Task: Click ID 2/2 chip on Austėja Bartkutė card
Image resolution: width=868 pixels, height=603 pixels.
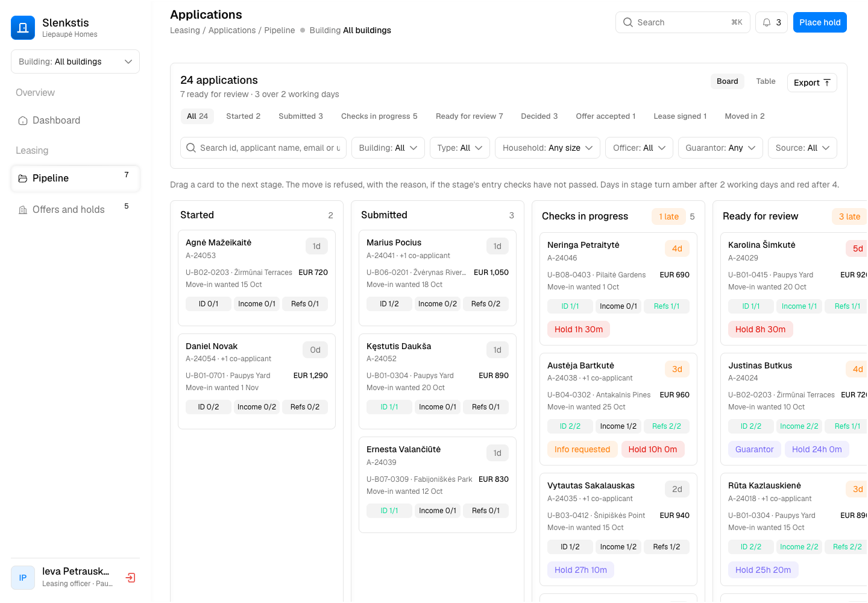Action: pyautogui.click(x=570, y=426)
